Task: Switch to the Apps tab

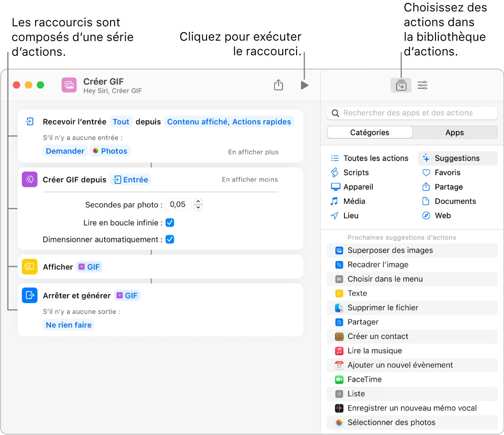Action: point(454,132)
